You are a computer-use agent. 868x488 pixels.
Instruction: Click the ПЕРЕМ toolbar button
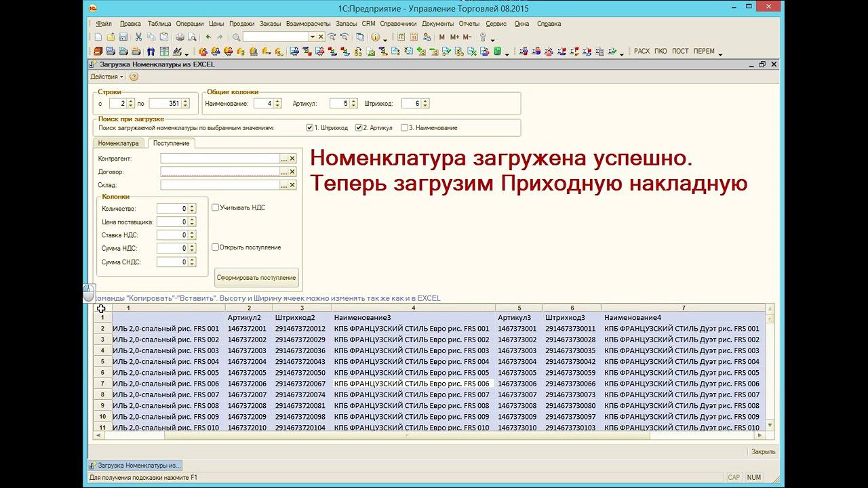(705, 52)
